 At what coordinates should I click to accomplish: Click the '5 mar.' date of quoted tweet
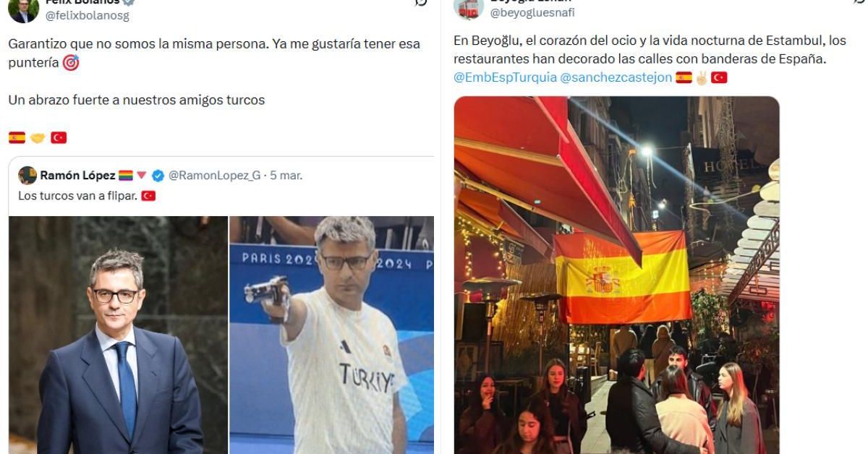286,175
